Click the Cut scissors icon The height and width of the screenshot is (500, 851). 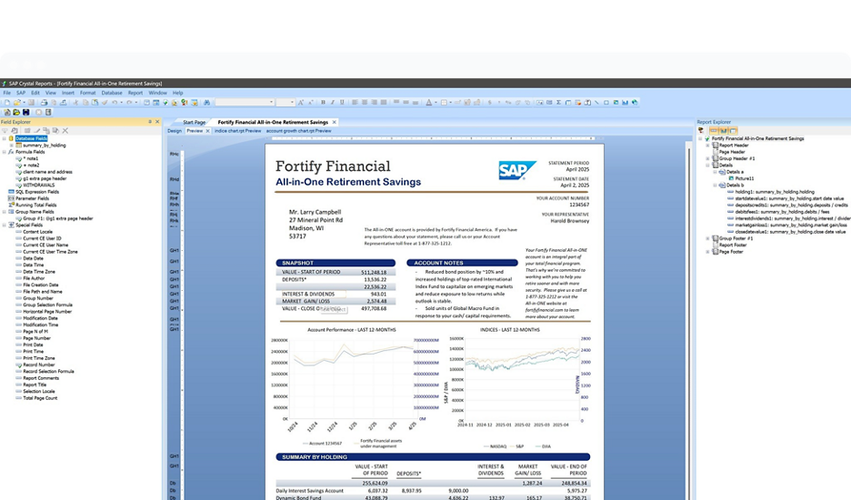coord(76,102)
